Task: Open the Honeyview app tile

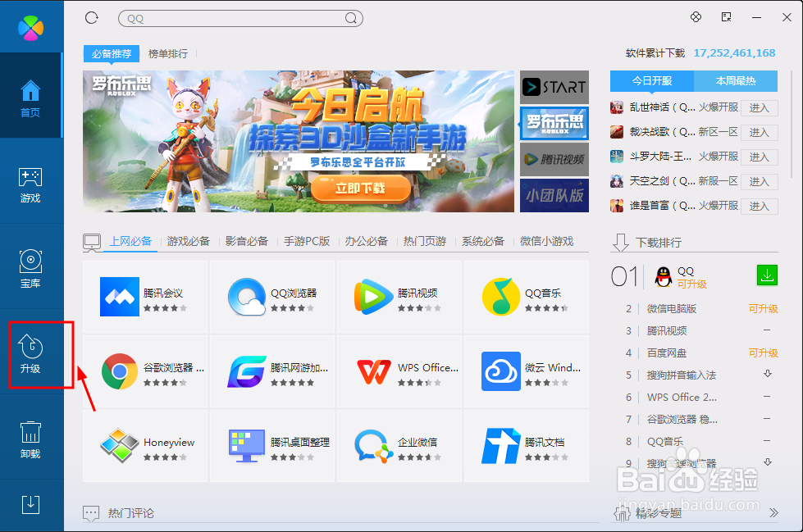Action: click(x=145, y=446)
